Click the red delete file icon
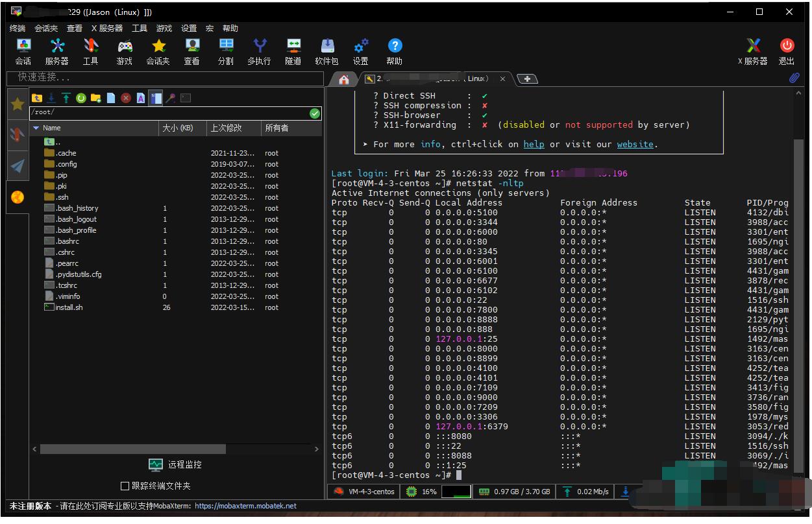Image resolution: width=812 pixels, height=524 pixels. 125,98
